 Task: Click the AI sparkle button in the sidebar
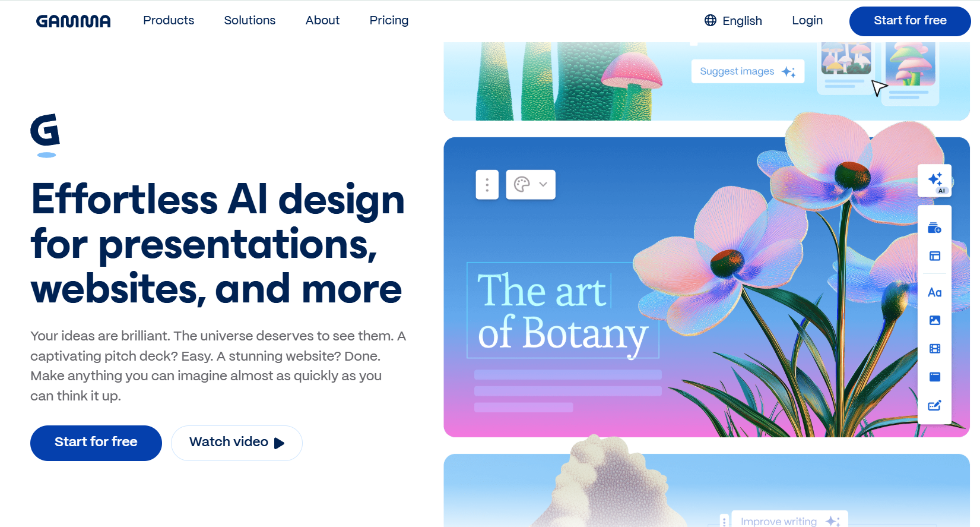[935, 180]
